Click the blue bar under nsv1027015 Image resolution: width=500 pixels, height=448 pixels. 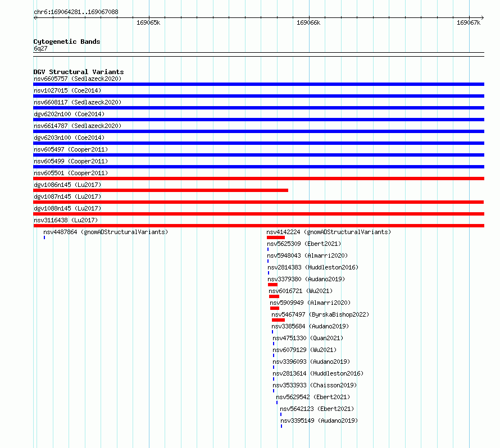click(258, 96)
